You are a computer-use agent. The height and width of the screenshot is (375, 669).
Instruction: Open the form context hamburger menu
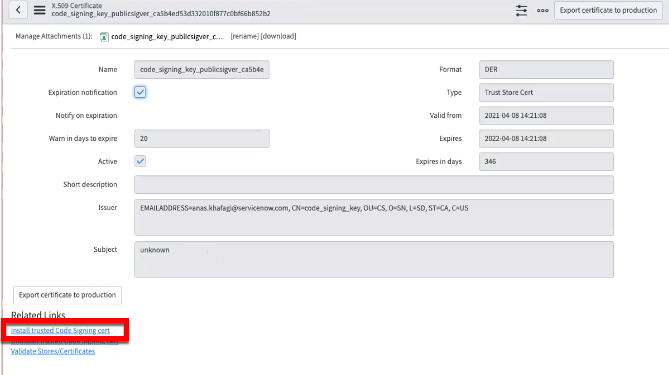39,10
